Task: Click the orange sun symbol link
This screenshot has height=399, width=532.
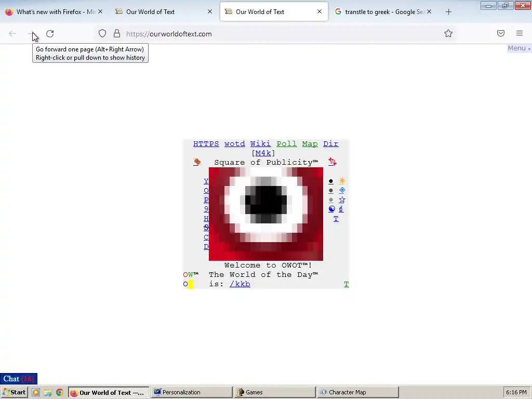Action: [x=342, y=181]
